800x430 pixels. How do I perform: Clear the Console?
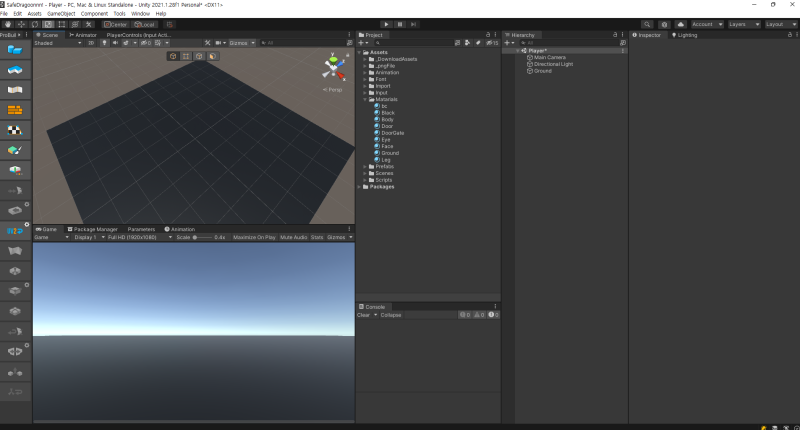pos(363,315)
